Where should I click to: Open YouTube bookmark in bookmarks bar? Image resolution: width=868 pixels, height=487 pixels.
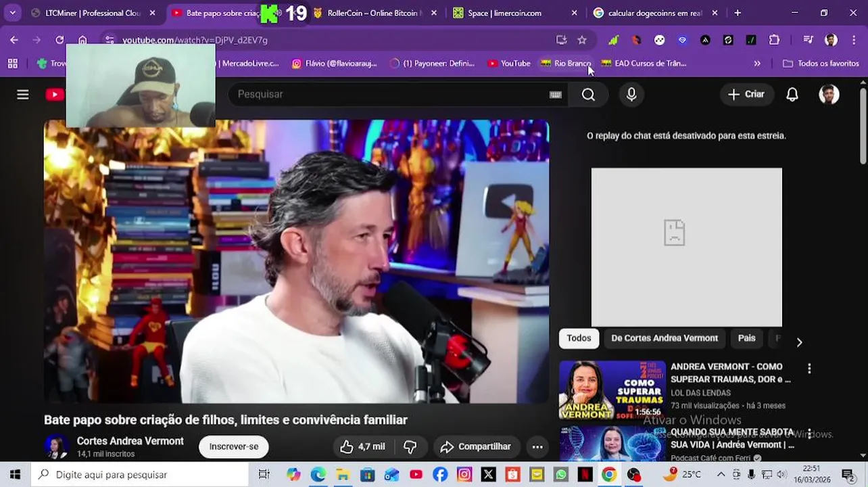(508, 64)
